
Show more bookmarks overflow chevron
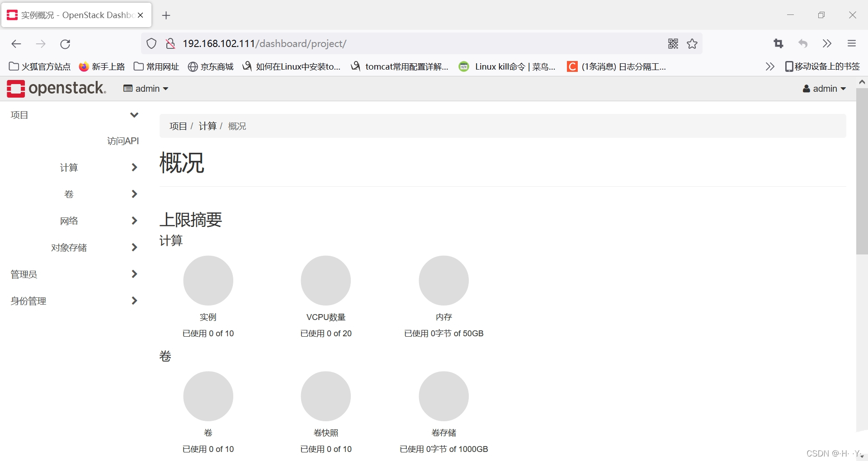point(770,67)
